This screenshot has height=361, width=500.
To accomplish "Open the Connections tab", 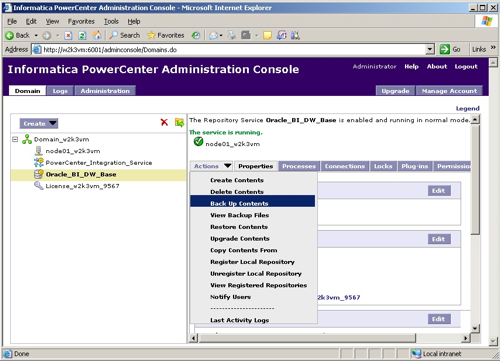I will tap(345, 166).
